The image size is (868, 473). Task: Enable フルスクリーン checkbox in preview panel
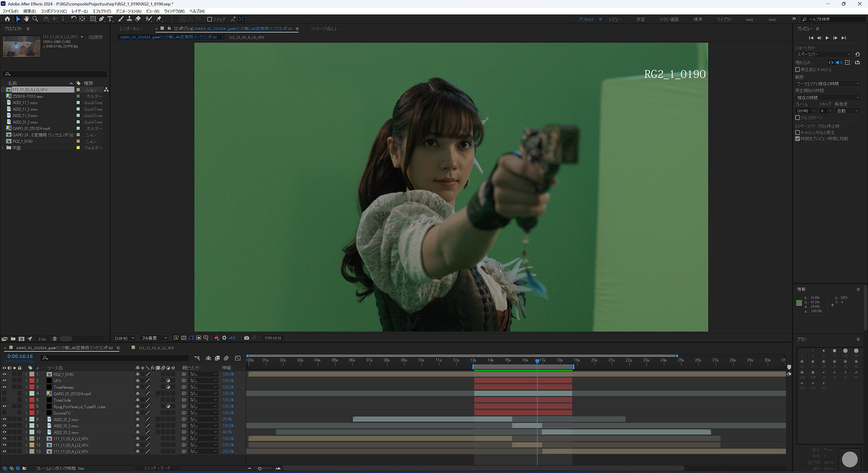point(797,117)
